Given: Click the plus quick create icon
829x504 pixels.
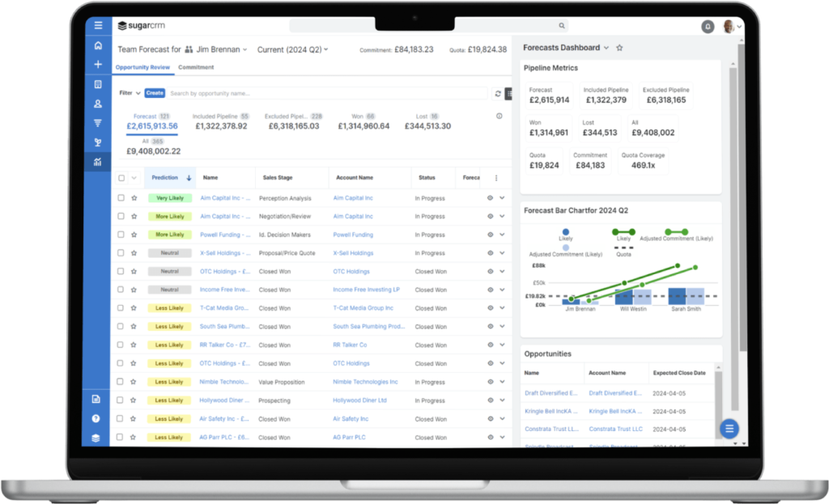Looking at the screenshot, I should 98,65.
